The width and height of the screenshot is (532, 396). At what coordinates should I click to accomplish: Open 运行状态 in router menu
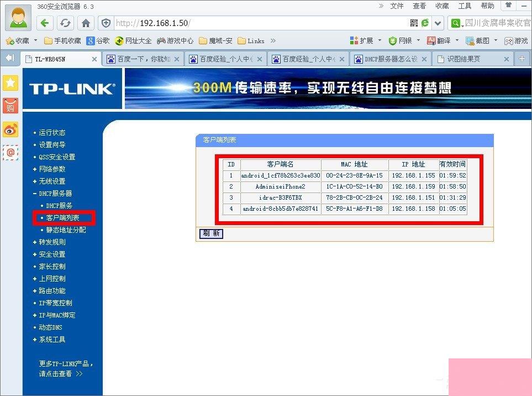[x=52, y=132]
